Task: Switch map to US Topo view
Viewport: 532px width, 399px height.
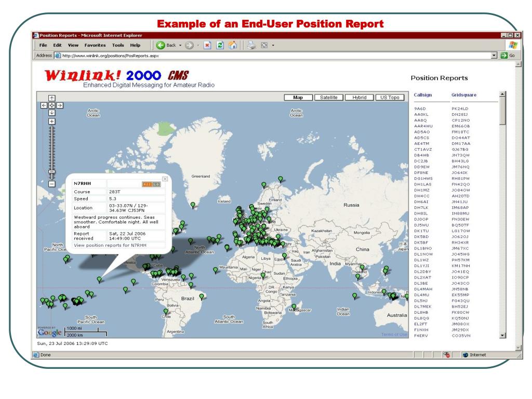Action: coord(390,97)
